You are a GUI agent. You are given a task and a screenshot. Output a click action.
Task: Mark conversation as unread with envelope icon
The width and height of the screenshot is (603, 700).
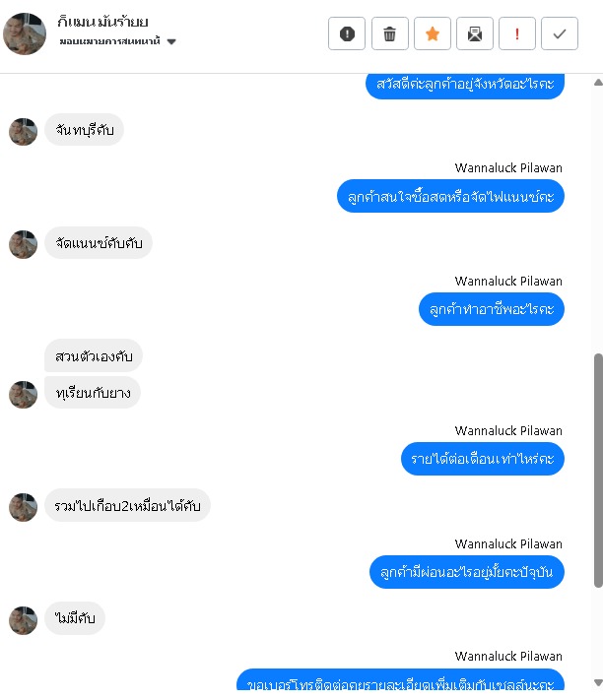pos(475,33)
